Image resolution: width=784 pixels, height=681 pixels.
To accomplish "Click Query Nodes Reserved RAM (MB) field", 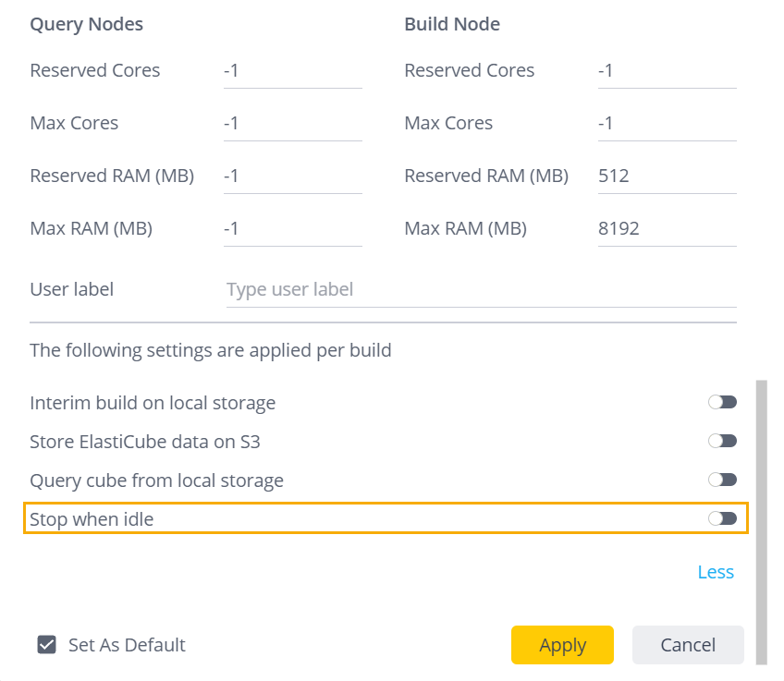I will point(293,176).
